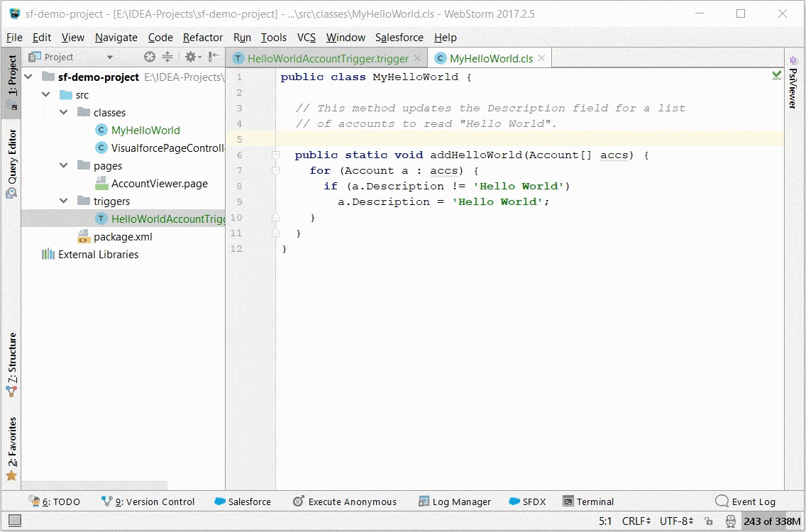Toggle the read-only lock icon
Screen dimensions: 806x532
pos(708,521)
